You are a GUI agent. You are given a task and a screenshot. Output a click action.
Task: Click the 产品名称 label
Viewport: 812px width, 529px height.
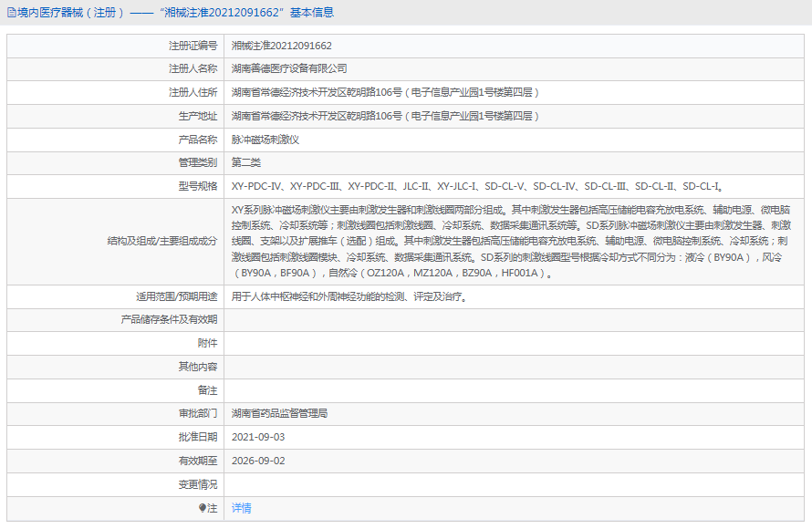198,140
